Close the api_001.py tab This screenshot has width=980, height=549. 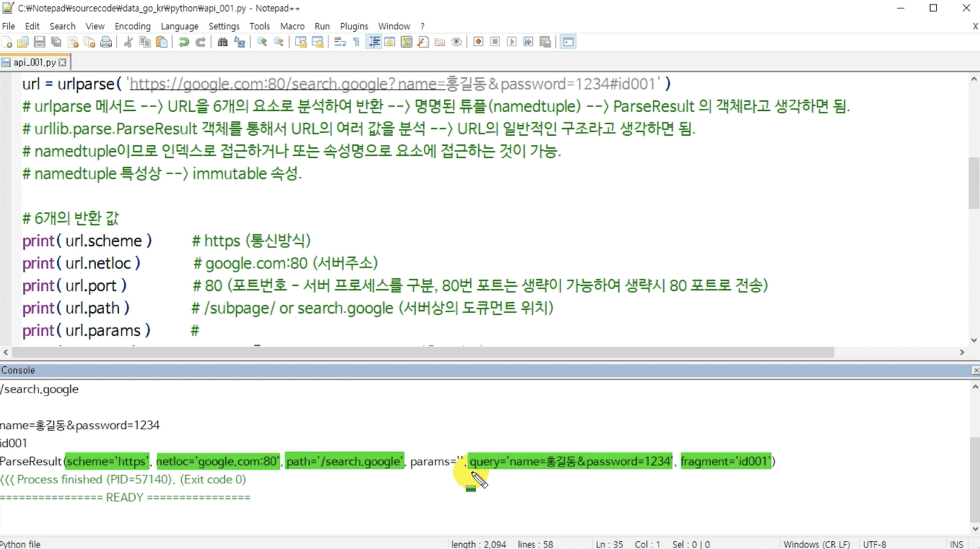pos(62,62)
